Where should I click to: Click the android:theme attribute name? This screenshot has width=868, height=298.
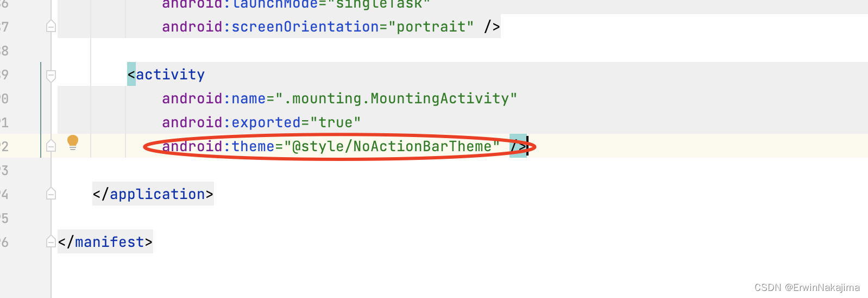click(x=218, y=146)
